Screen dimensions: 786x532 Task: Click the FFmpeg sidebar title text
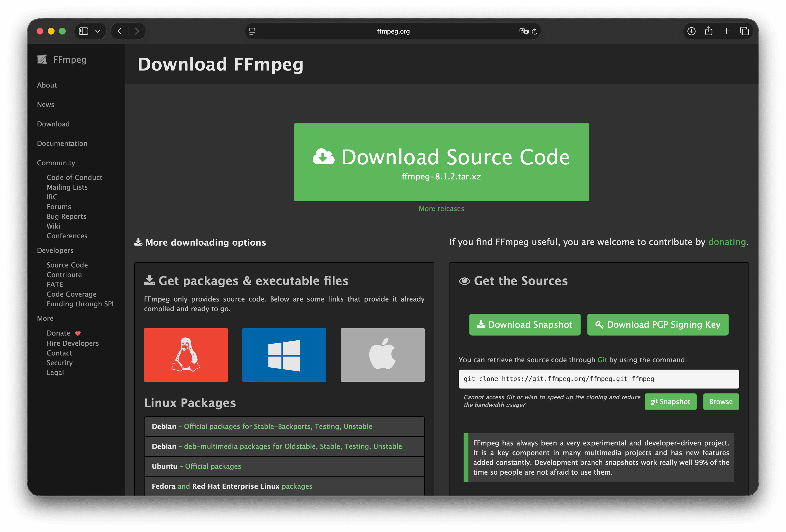tap(70, 60)
